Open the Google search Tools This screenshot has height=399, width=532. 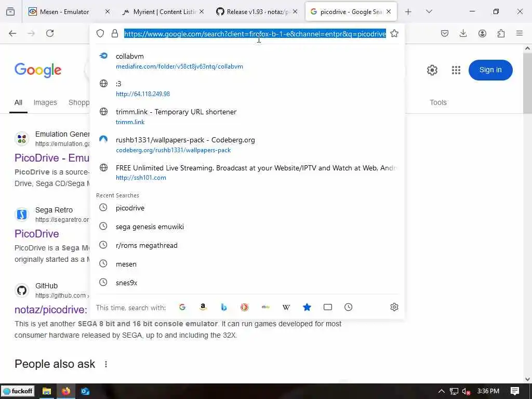(x=438, y=102)
